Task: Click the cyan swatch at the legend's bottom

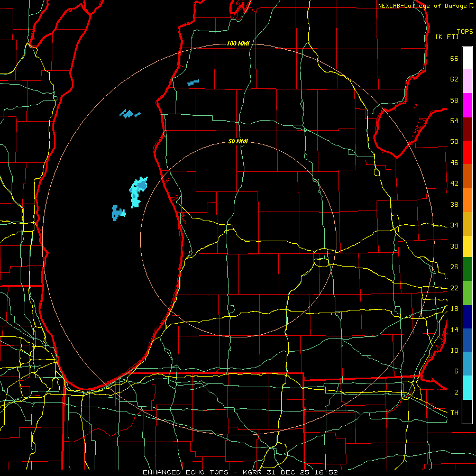Action: [x=467, y=388]
